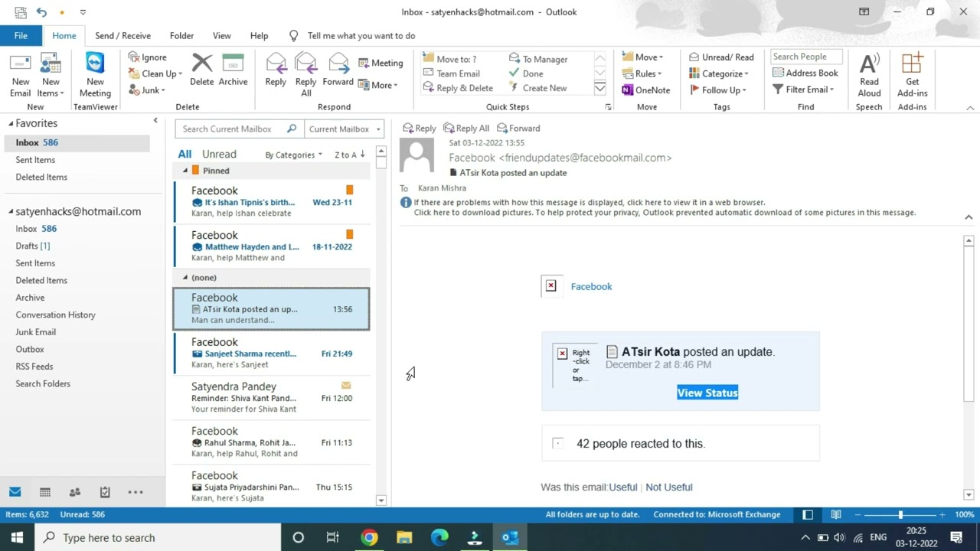Click Reply in the reading pane
Image resolution: width=980 pixels, height=551 pixels.
(x=420, y=128)
